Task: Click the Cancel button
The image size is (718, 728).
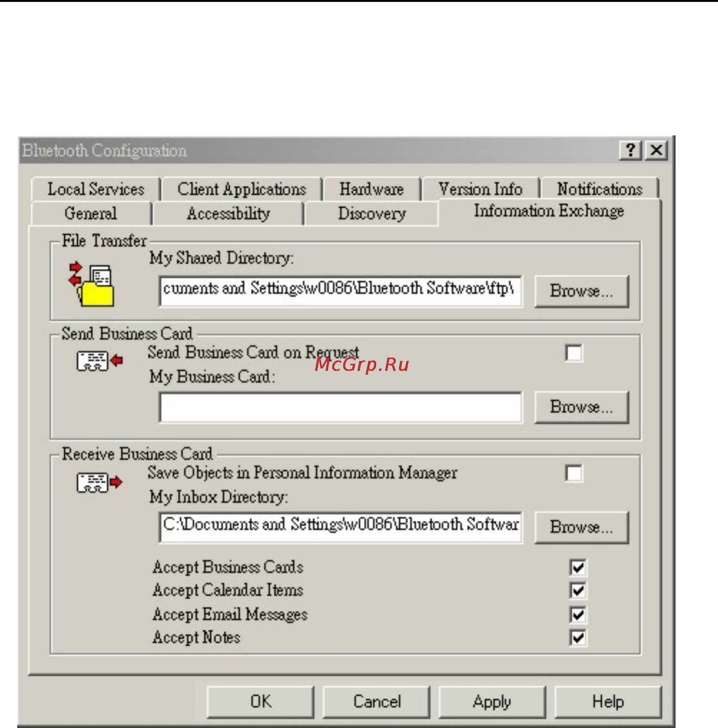Action: [x=377, y=702]
